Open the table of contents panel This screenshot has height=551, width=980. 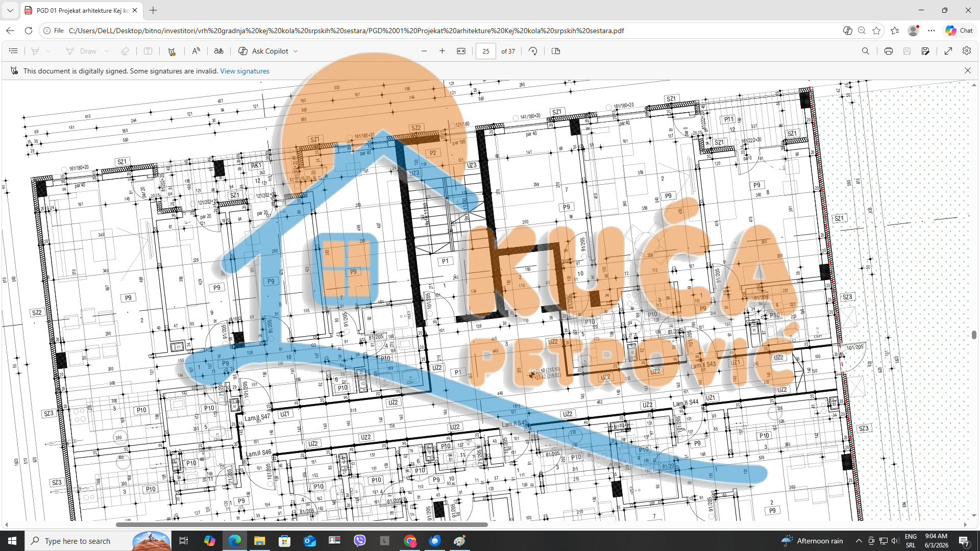coord(13,51)
